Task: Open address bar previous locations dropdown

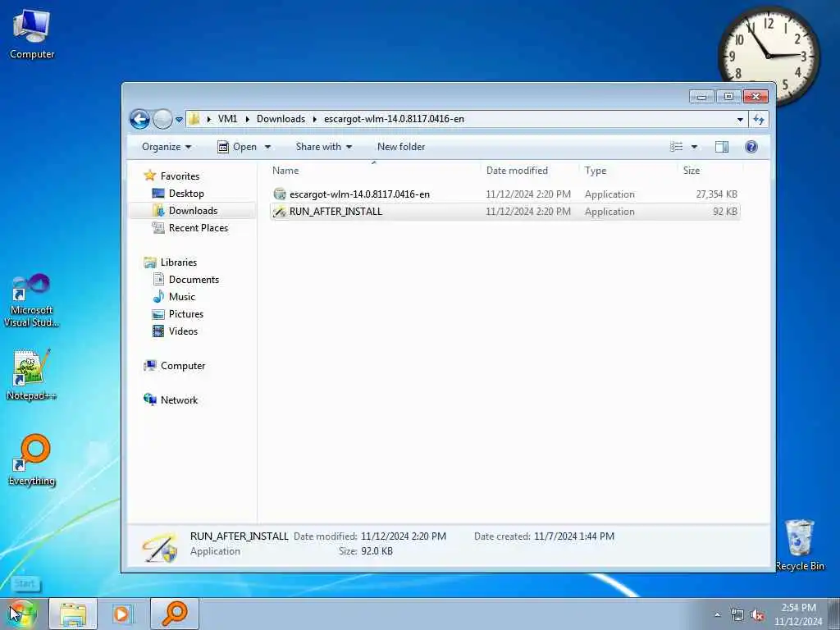Action: click(x=740, y=120)
